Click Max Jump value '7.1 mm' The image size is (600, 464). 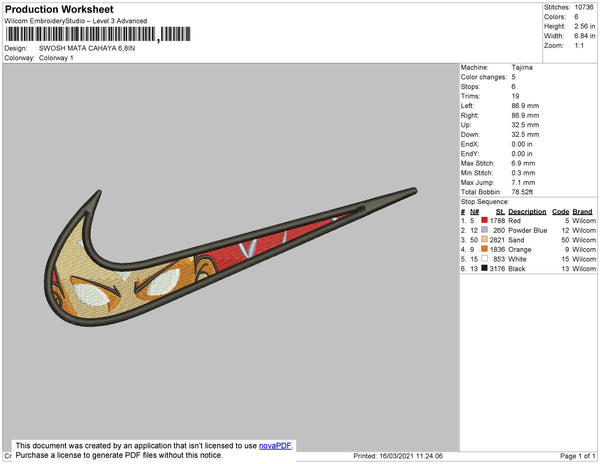point(523,182)
